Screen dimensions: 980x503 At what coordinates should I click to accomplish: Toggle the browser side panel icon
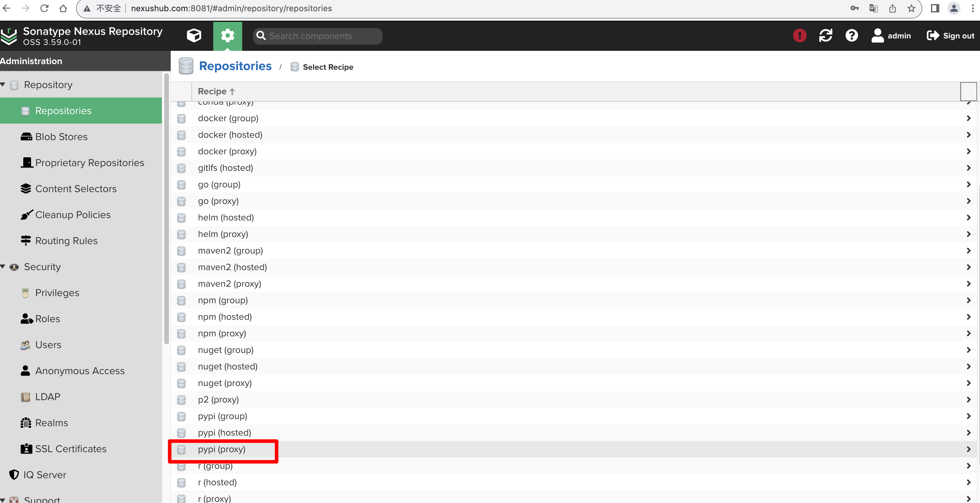pos(935,8)
